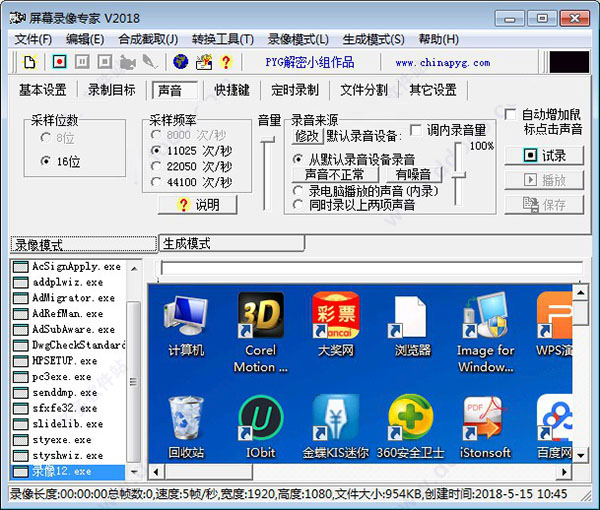Click the red question mark help icon
Viewport: 600px width, 510px height.
click(226, 62)
